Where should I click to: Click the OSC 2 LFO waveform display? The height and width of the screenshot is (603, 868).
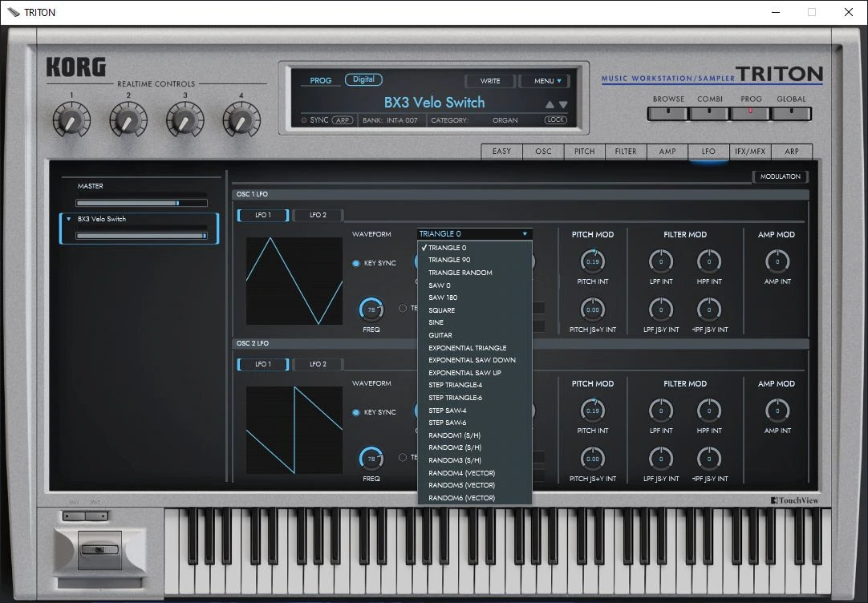(x=294, y=430)
